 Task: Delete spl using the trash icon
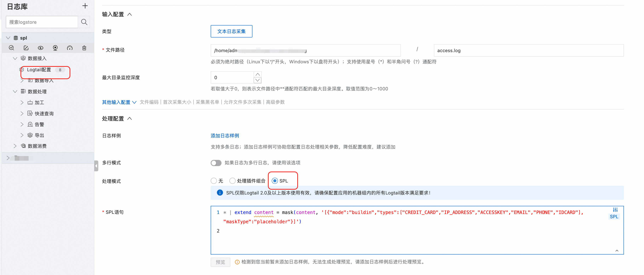[84, 48]
